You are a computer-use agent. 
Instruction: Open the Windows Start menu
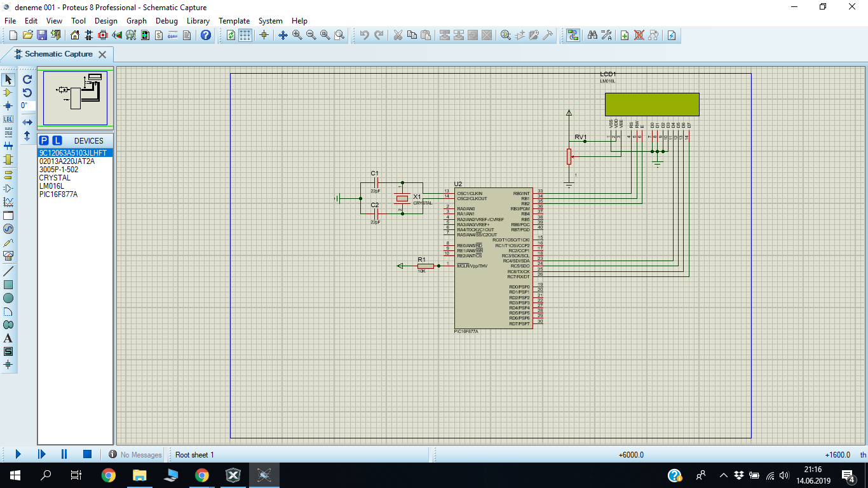tap(15, 475)
